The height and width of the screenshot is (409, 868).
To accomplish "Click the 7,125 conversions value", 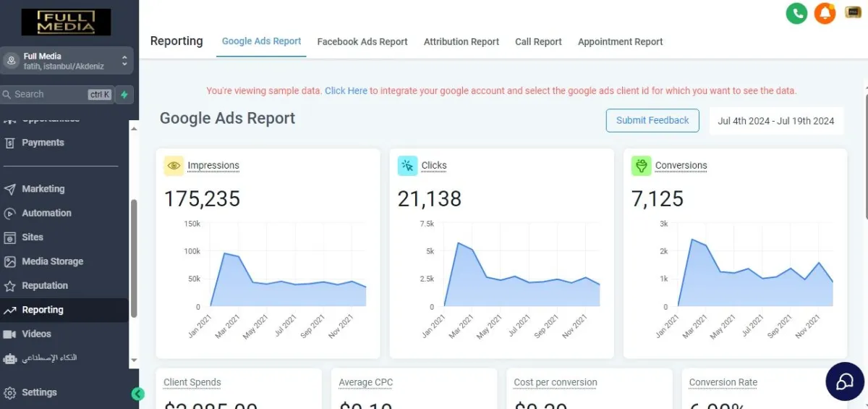I will pyautogui.click(x=658, y=199).
